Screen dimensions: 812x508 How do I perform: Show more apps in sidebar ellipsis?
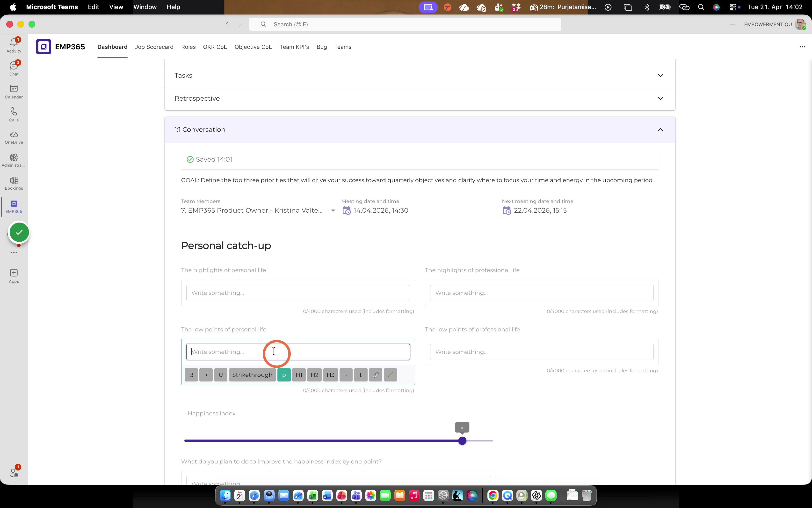pyautogui.click(x=14, y=252)
